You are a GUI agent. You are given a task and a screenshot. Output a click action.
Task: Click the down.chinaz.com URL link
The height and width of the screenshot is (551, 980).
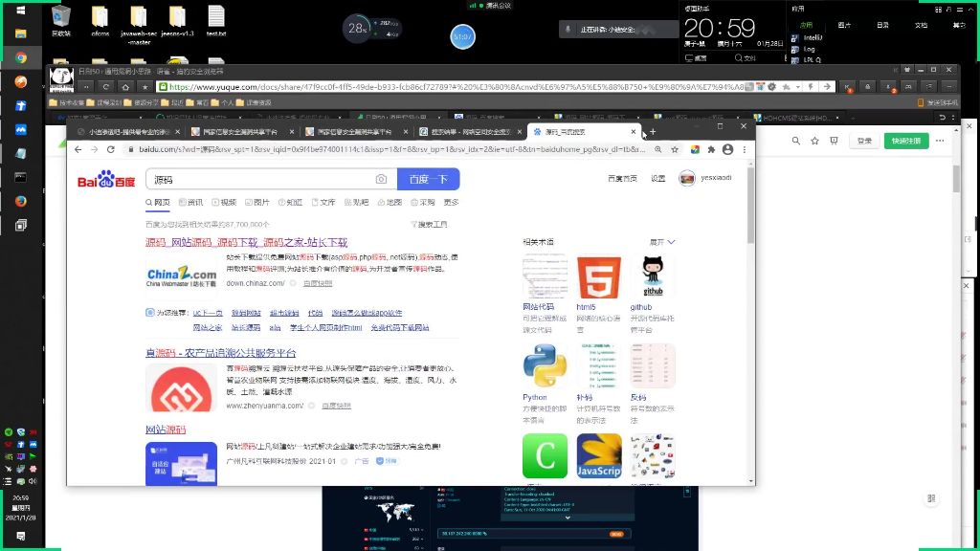tap(255, 283)
